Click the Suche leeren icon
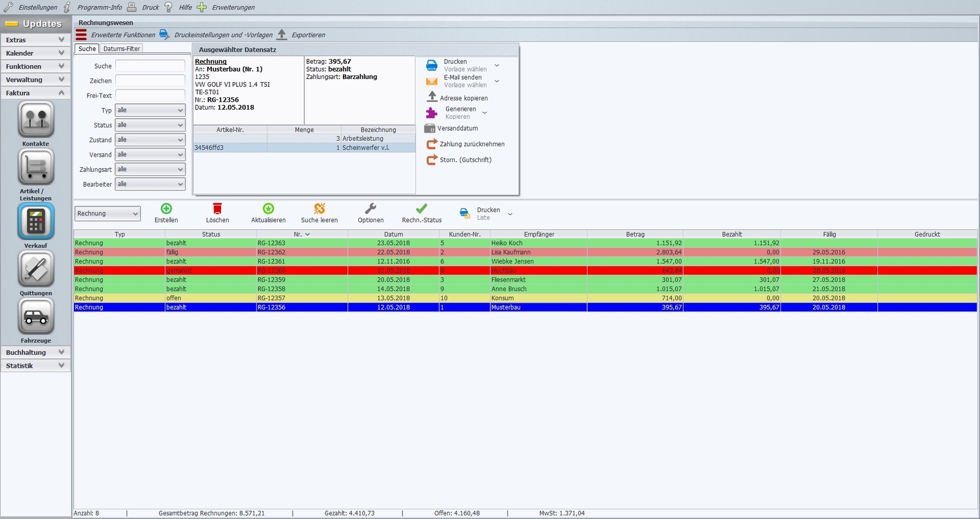 point(319,209)
